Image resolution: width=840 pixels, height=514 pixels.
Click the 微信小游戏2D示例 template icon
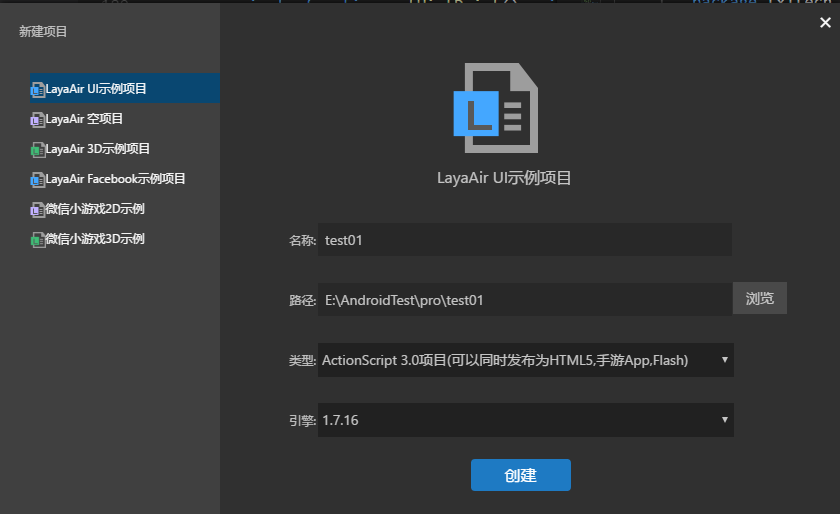38,210
